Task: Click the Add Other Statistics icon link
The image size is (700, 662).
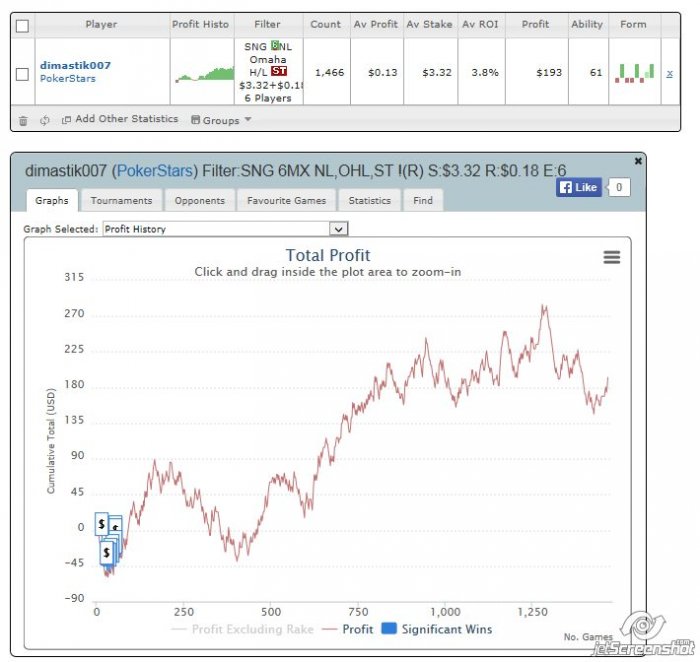Action: point(120,119)
